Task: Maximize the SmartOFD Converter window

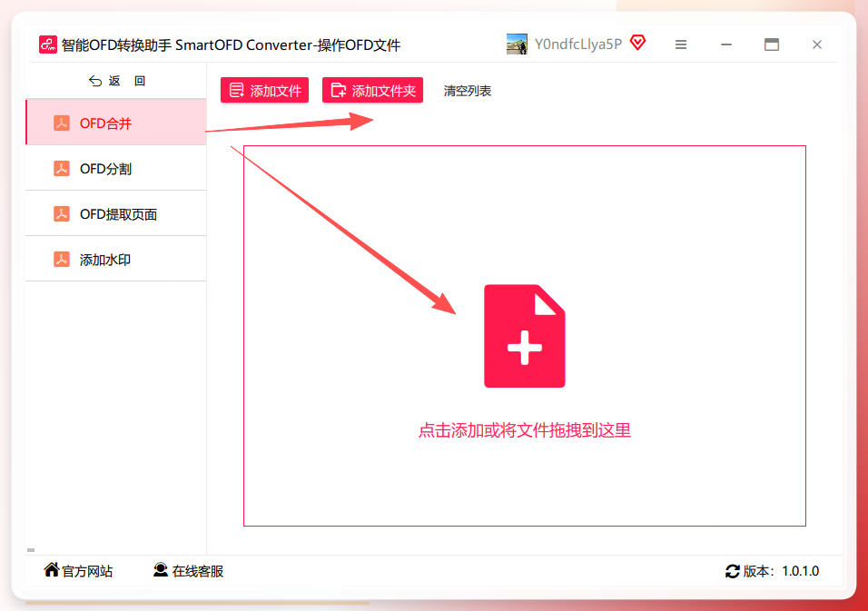Action: 772,44
